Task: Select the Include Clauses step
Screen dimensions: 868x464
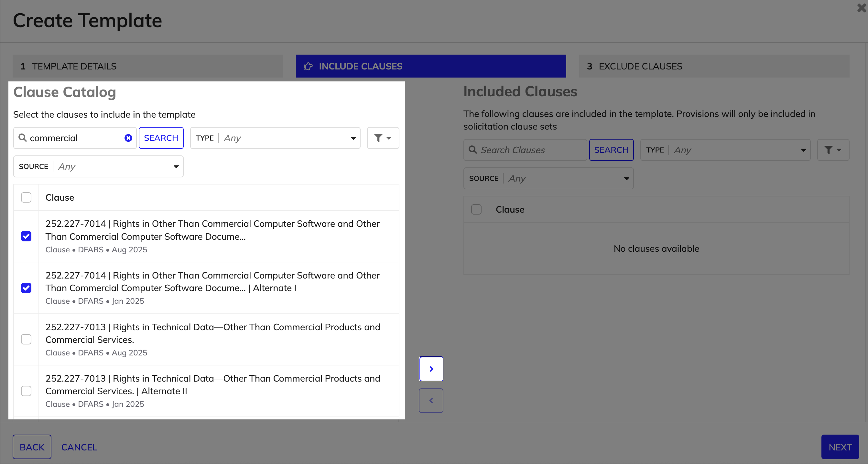Action: 431,66
